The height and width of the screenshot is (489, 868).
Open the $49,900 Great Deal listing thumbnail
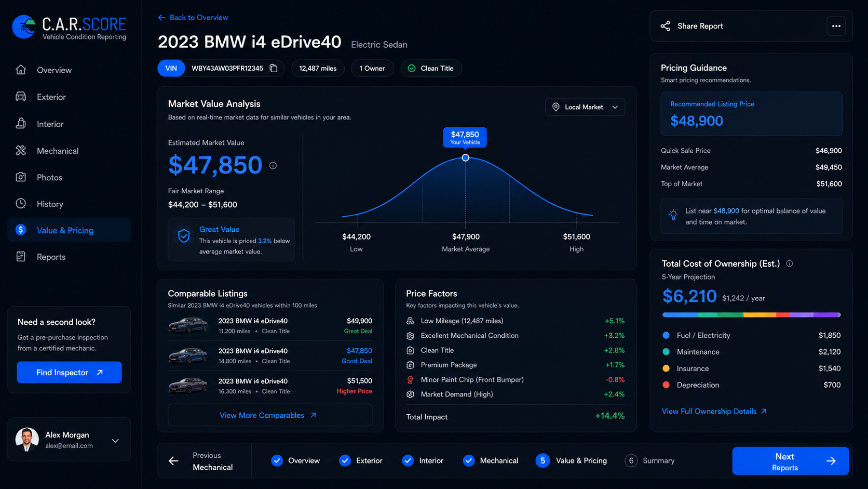click(x=188, y=326)
